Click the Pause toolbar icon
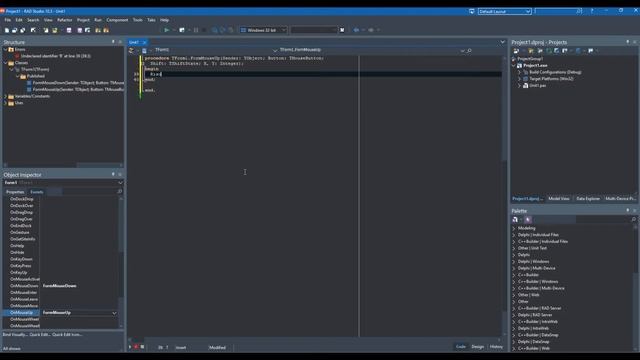The height and width of the screenshot is (360, 640). (x=196, y=30)
